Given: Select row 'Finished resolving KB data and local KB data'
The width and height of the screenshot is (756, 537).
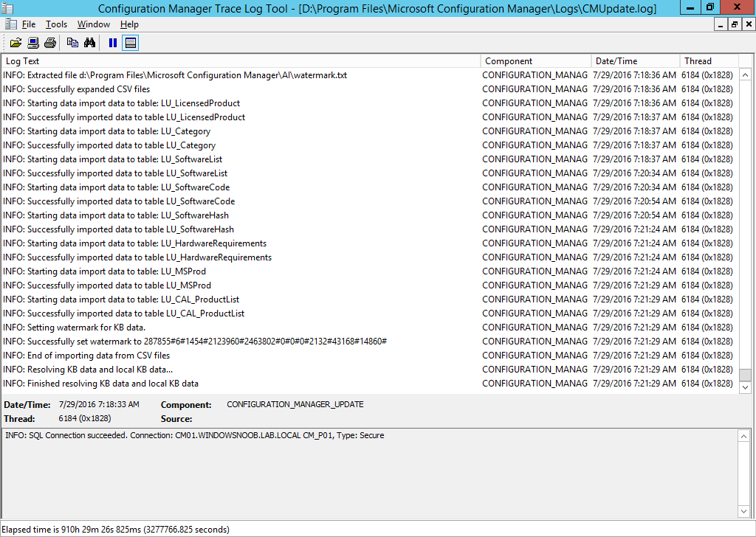Looking at the screenshot, I should [x=369, y=384].
